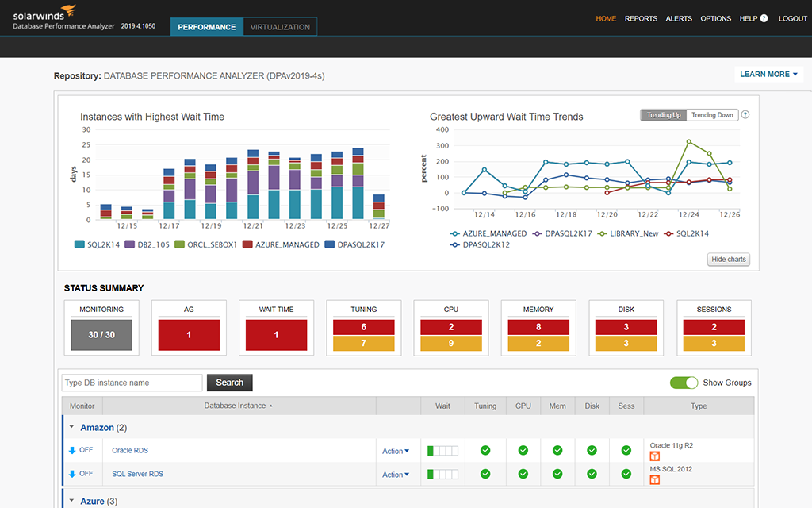Click the orange icon under Oracle 11g R2

[654, 456]
